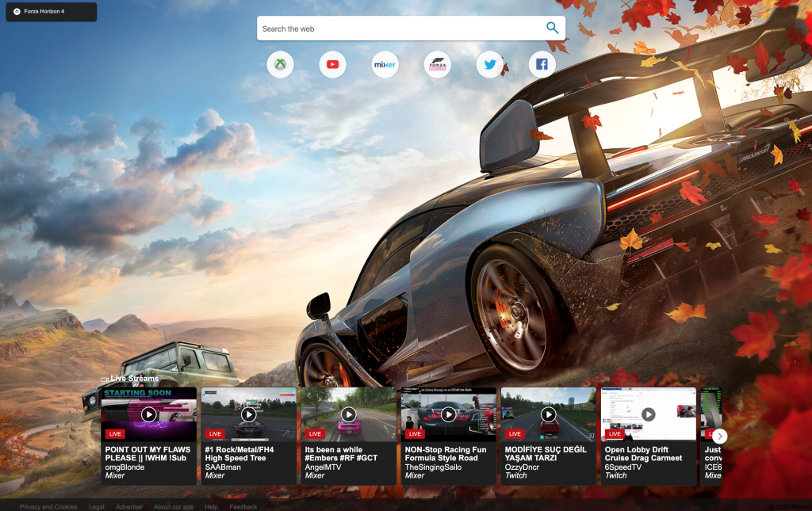Play the 6SpeedTV Open Lobby Drift stream
The image size is (812, 511).
pyautogui.click(x=649, y=414)
